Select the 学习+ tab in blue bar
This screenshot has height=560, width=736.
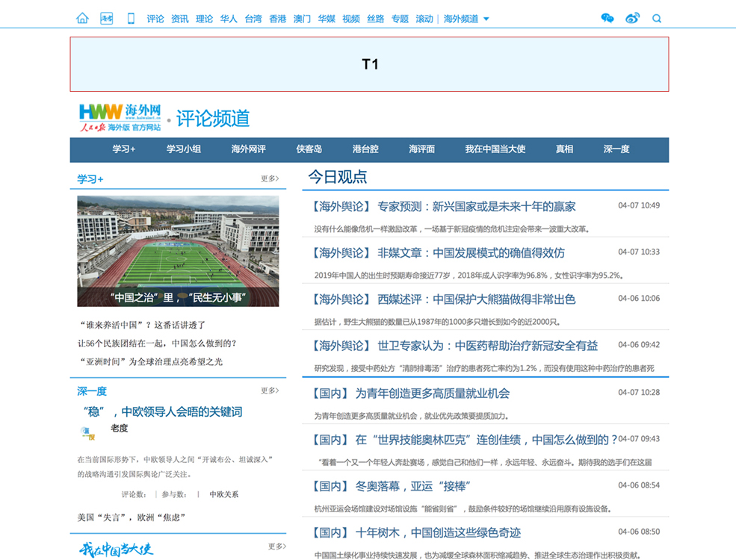click(x=123, y=149)
